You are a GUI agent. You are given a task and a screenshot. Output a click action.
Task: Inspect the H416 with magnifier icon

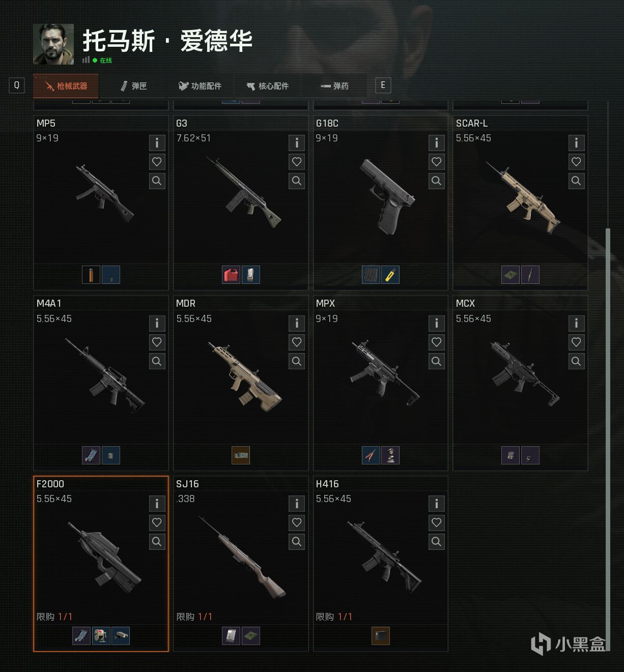point(436,542)
